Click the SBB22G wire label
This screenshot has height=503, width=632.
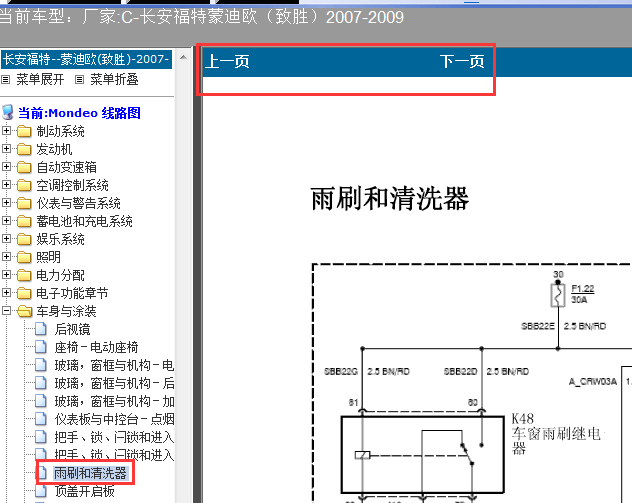341,371
